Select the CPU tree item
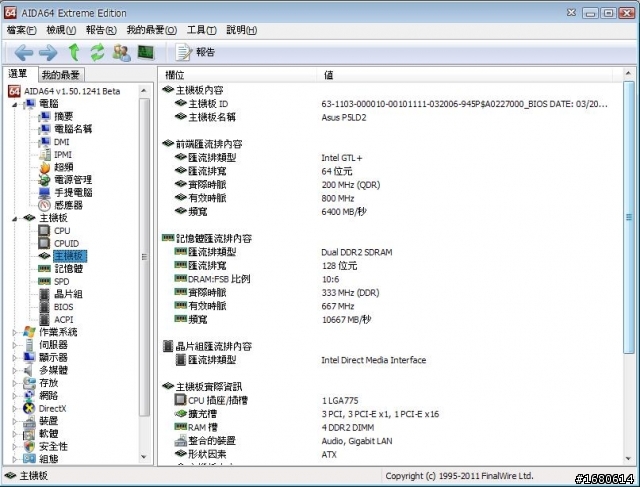640x487 pixels. 62,231
